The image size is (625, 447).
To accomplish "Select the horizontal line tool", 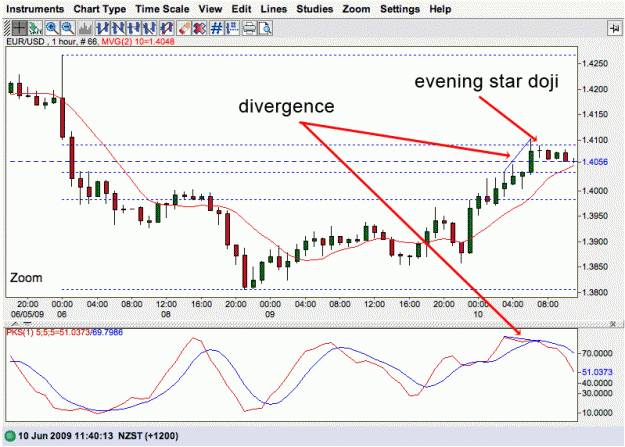I will tap(134, 28).
